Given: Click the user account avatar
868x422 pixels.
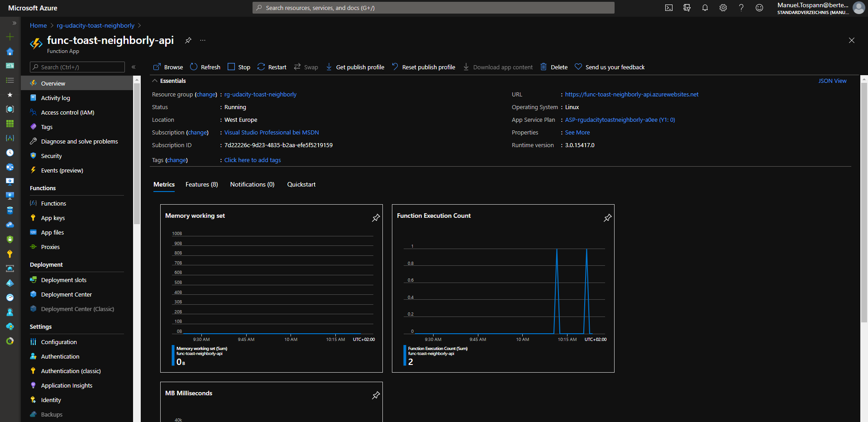Looking at the screenshot, I should pyautogui.click(x=858, y=8).
